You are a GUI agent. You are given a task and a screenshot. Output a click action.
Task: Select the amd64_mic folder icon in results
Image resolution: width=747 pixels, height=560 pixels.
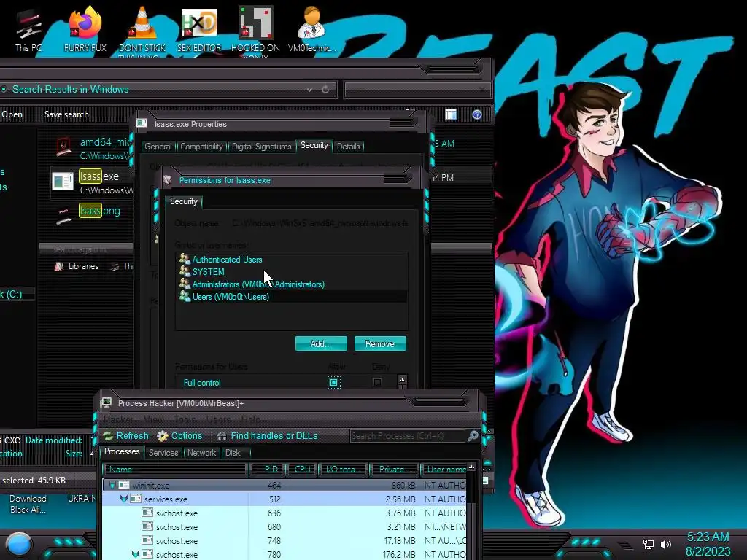tap(63, 146)
